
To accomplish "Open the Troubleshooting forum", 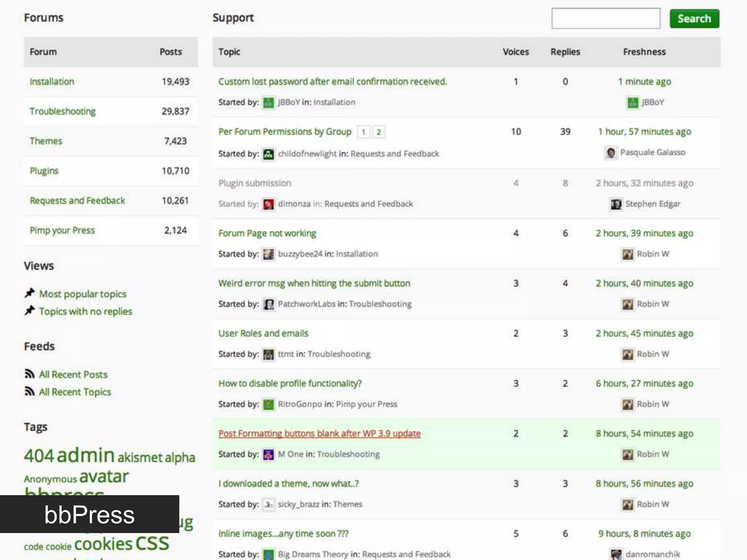I will tap(62, 111).
